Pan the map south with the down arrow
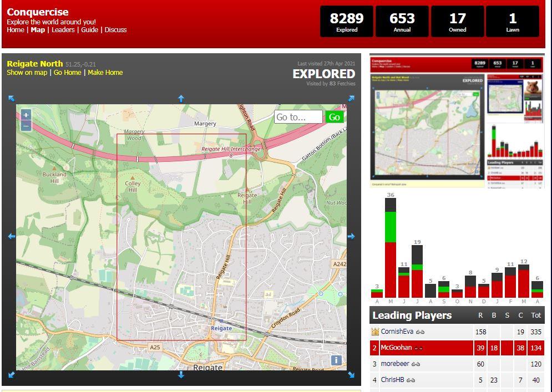Image resolution: width=552 pixels, height=392 pixels. tap(181, 375)
